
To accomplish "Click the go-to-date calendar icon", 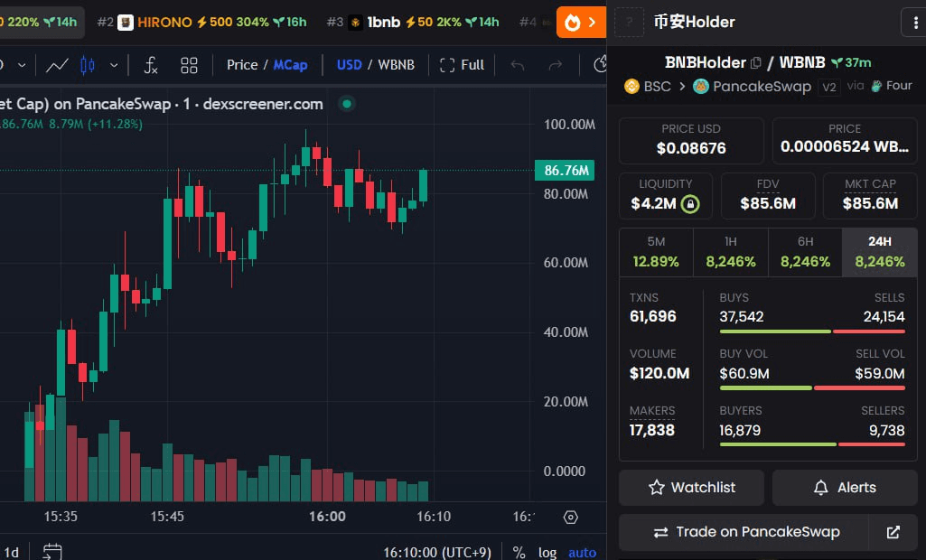I will tap(52, 552).
